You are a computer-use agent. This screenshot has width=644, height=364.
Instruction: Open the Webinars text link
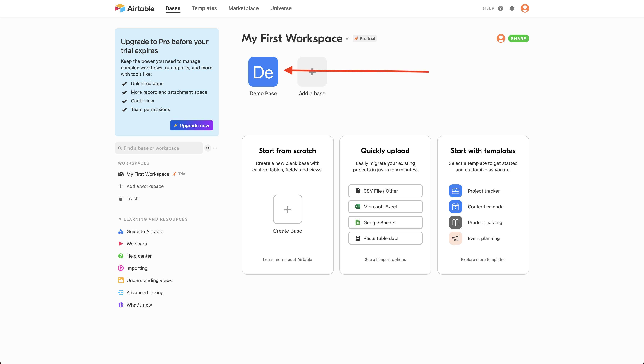(x=137, y=244)
